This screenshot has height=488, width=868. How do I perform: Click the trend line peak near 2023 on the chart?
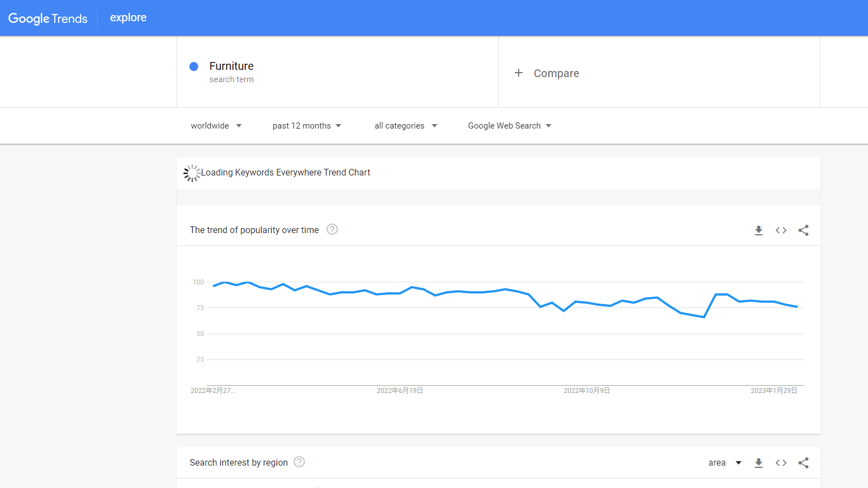[x=721, y=294]
